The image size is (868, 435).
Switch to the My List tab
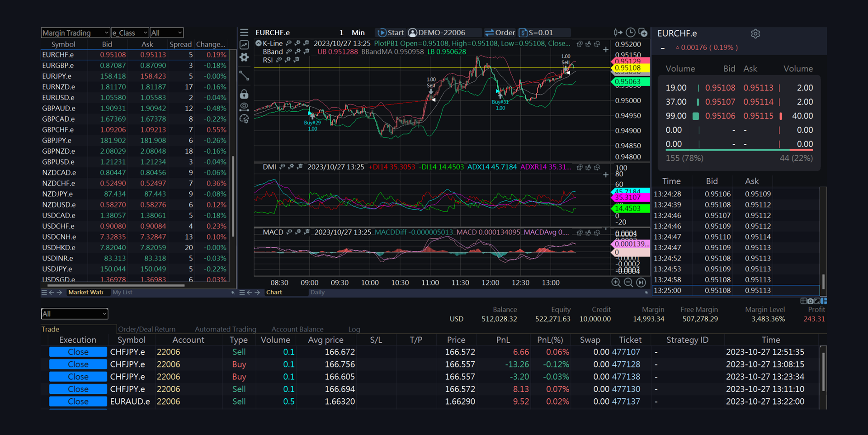point(123,293)
